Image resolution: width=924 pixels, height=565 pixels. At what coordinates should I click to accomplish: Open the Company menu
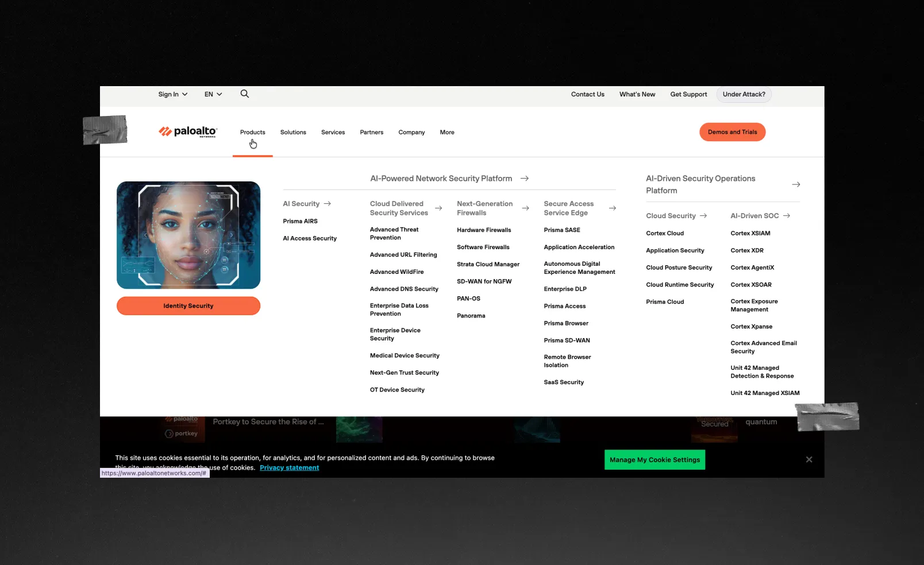pyautogui.click(x=412, y=132)
